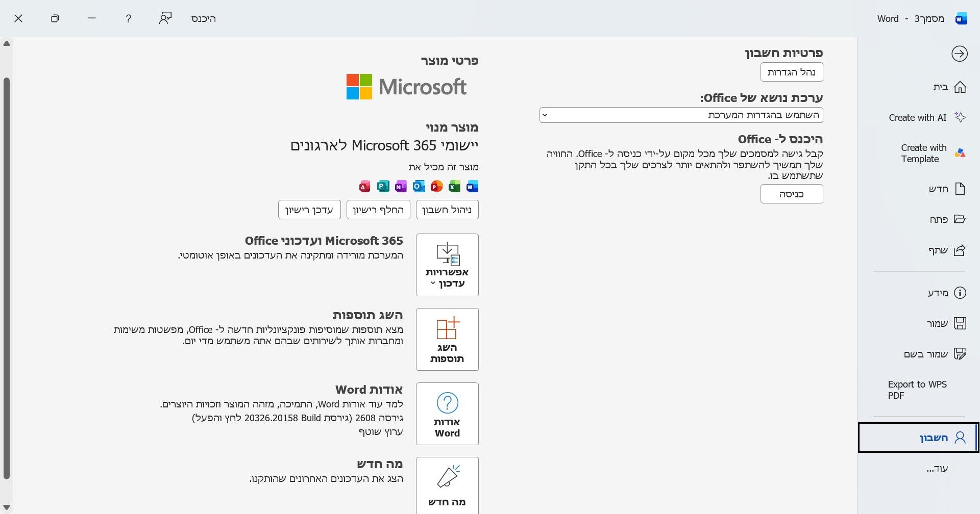The width and height of the screenshot is (980, 514).
Task: Click the scrollbar up arrow
Action: click(x=7, y=43)
